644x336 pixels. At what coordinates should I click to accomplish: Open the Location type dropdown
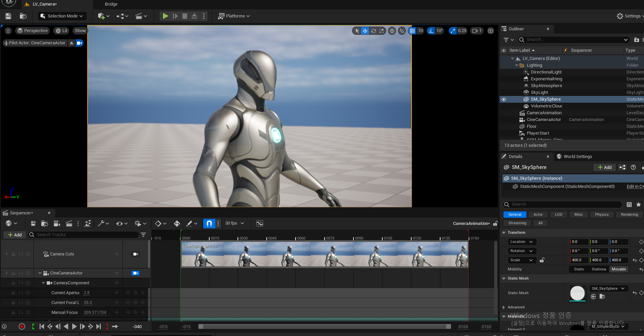tap(522, 242)
